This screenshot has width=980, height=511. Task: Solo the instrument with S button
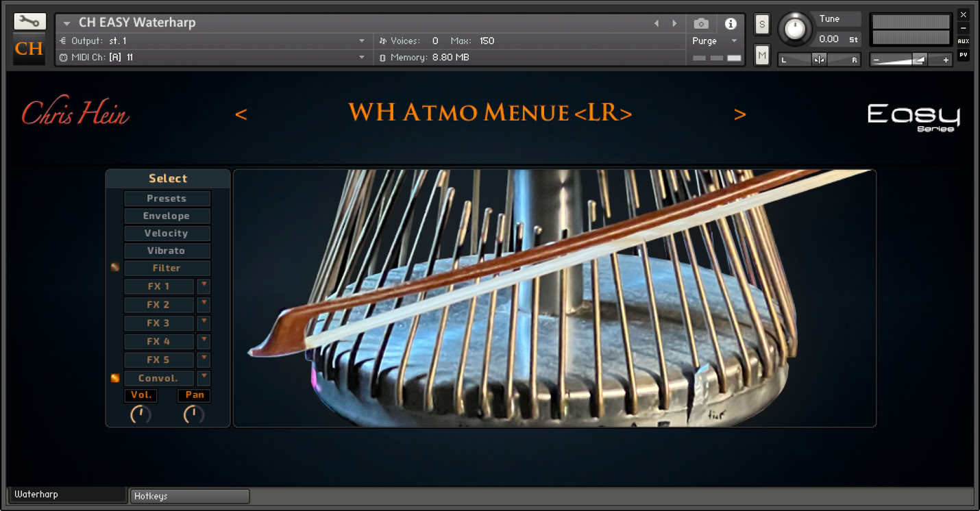click(x=762, y=25)
